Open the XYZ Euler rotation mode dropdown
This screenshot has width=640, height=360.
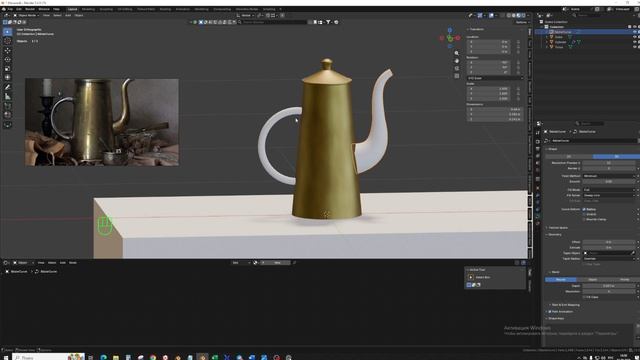(495, 78)
